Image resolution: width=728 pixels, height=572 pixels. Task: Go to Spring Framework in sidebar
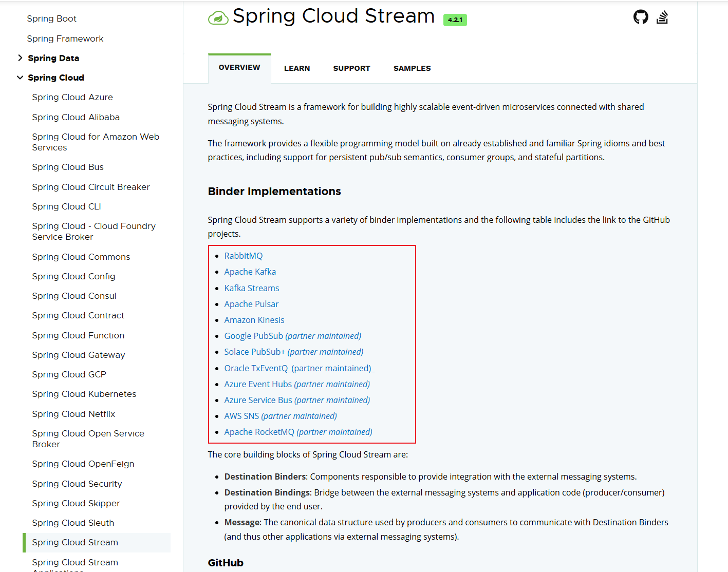(x=65, y=39)
